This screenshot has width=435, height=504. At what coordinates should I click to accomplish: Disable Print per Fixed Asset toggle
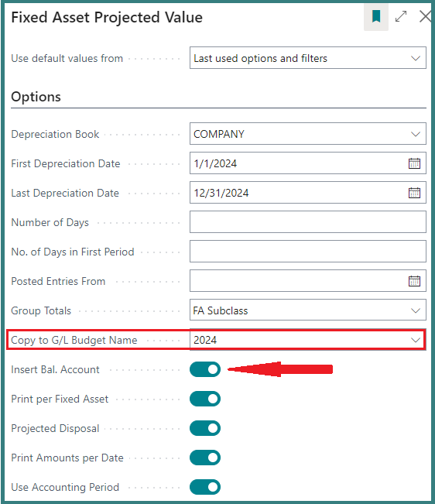(205, 399)
